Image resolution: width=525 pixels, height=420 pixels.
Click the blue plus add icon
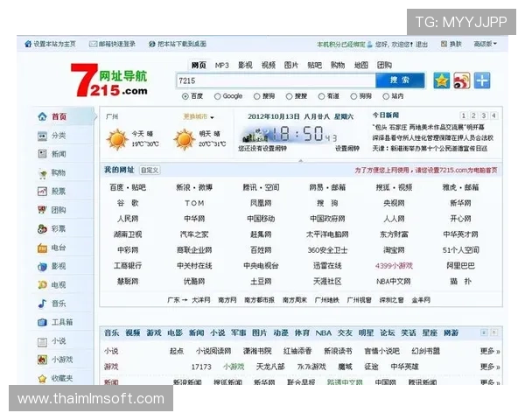(482, 80)
